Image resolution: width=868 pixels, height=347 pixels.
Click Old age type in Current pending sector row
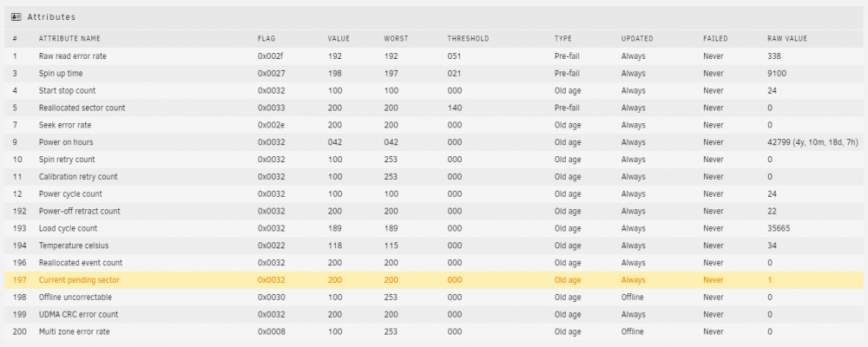[568, 280]
